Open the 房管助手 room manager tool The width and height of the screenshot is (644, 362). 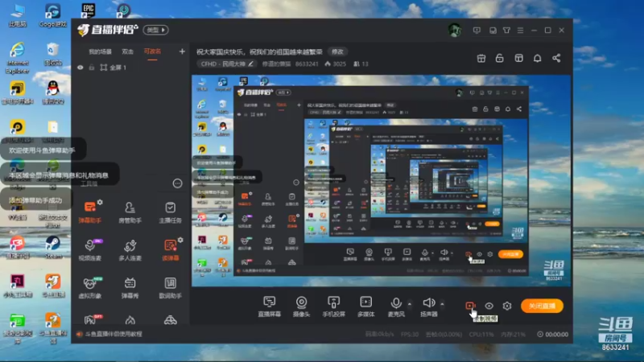[x=130, y=212]
